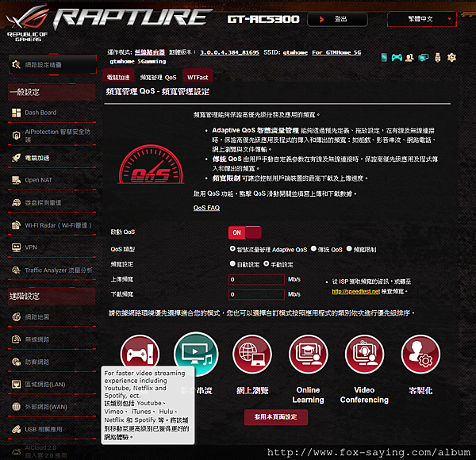Switch to the Game Boost tab
The image size is (476, 460).
tap(118, 77)
